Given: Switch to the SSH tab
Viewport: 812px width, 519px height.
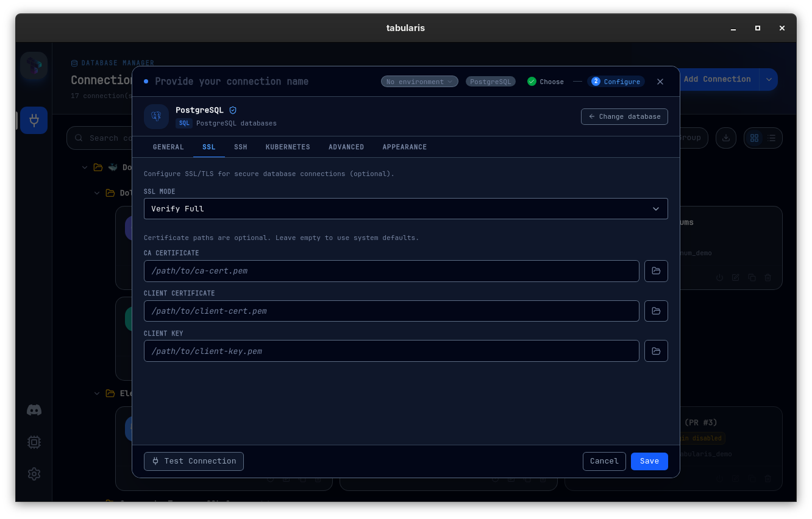Looking at the screenshot, I should pos(241,147).
